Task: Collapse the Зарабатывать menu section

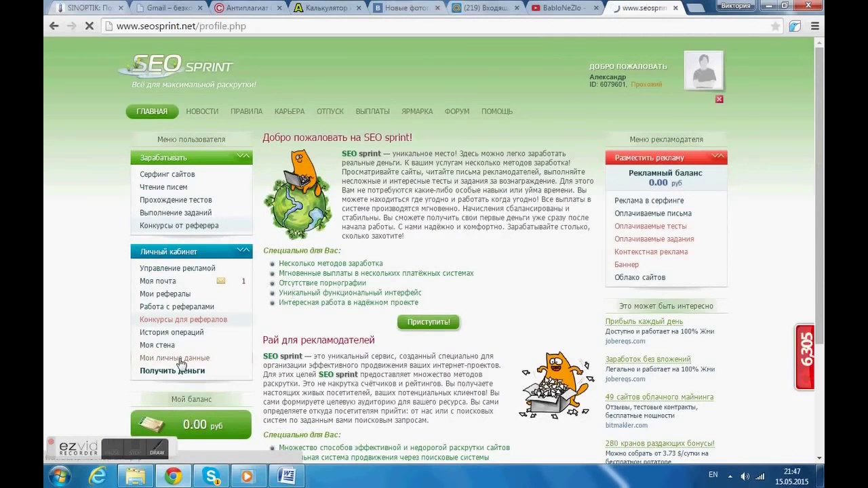Action: tap(243, 157)
